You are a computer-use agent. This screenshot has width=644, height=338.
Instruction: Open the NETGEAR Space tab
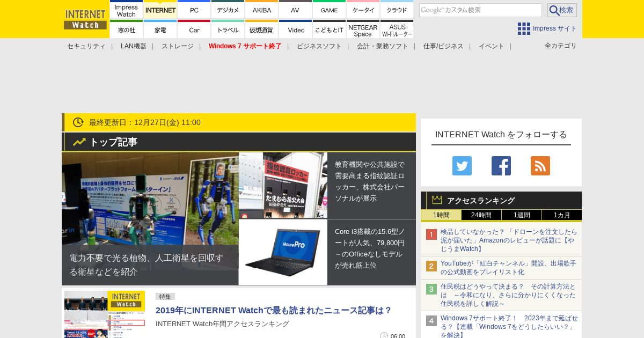(x=363, y=29)
